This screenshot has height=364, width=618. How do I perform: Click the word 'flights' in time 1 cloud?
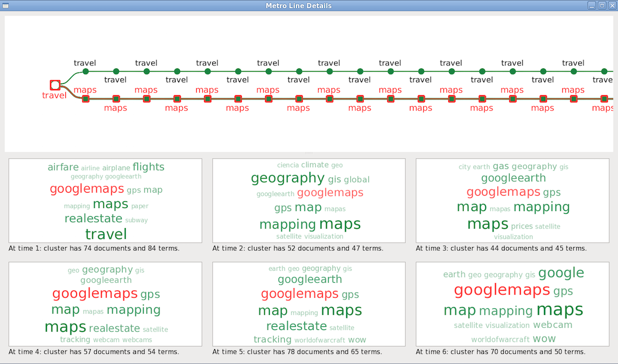(x=148, y=167)
